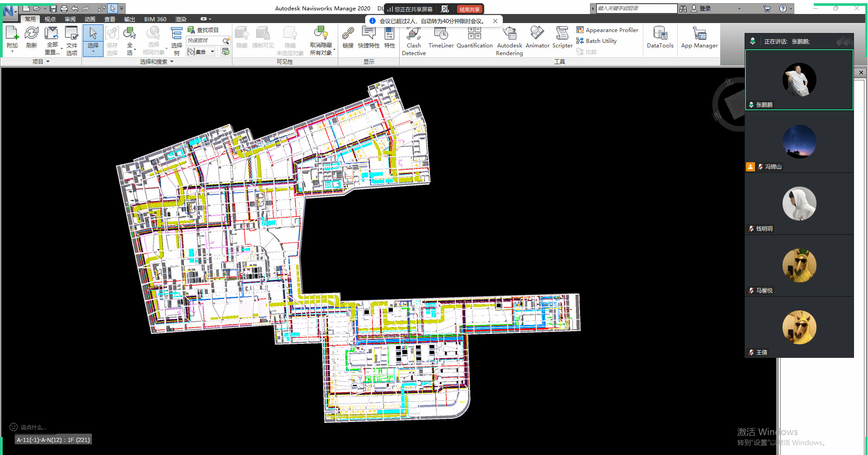Screen dimensions: 868x455
Task: Toggle the Selection Tree (选择树) window
Action: point(176,41)
